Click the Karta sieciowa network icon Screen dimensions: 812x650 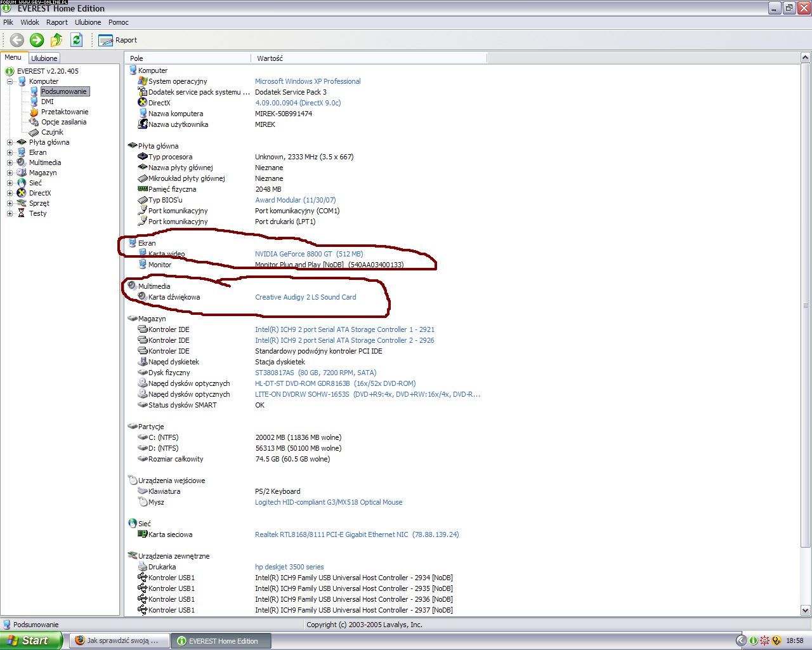pos(143,534)
